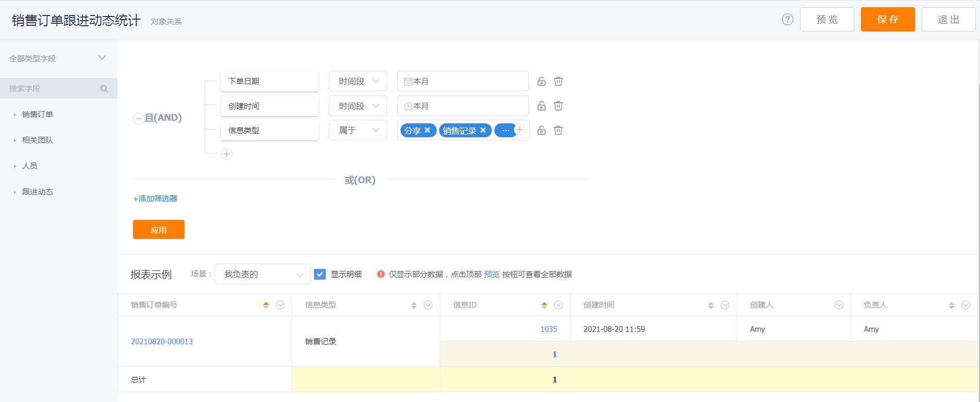Click the 对象关系 subtitle
Viewport: 980px width, 402px height.
coord(167,22)
